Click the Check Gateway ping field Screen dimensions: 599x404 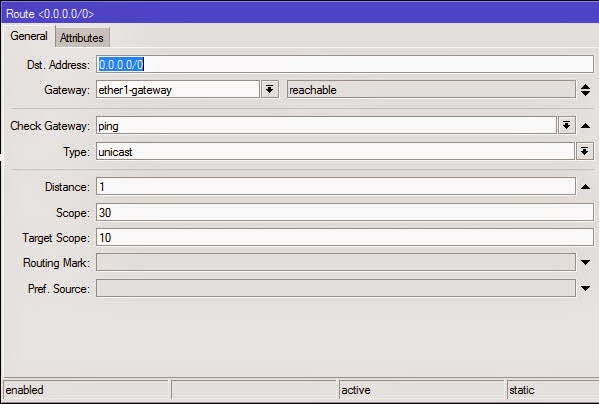326,125
